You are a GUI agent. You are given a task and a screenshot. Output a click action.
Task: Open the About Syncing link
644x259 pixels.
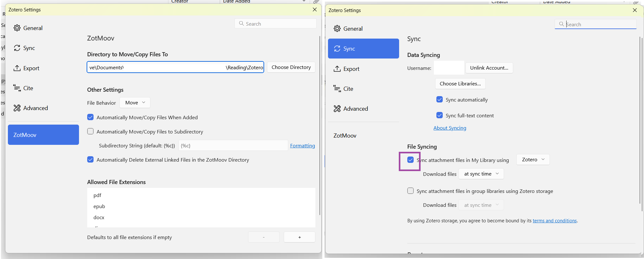[450, 128]
